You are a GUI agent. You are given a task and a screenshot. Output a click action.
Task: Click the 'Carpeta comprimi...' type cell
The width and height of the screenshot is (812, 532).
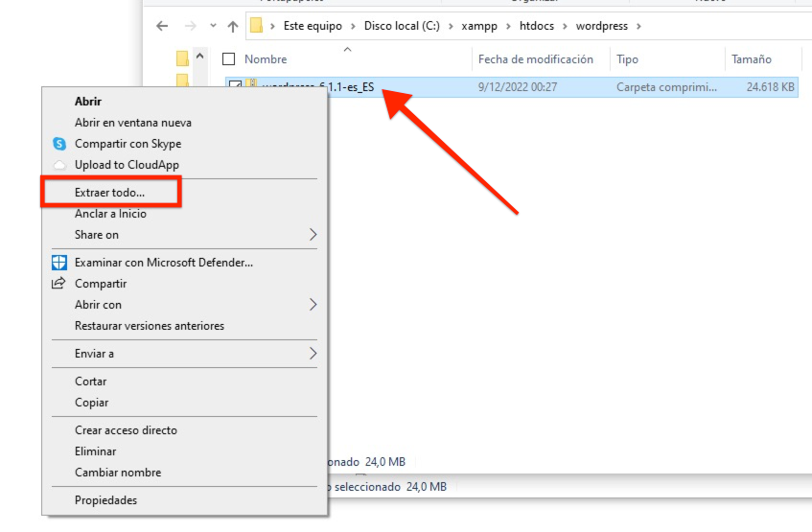coord(666,87)
